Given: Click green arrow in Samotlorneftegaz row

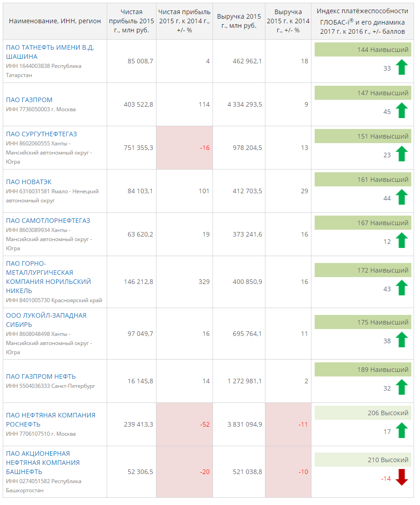Looking at the screenshot, I should (x=401, y=241).
